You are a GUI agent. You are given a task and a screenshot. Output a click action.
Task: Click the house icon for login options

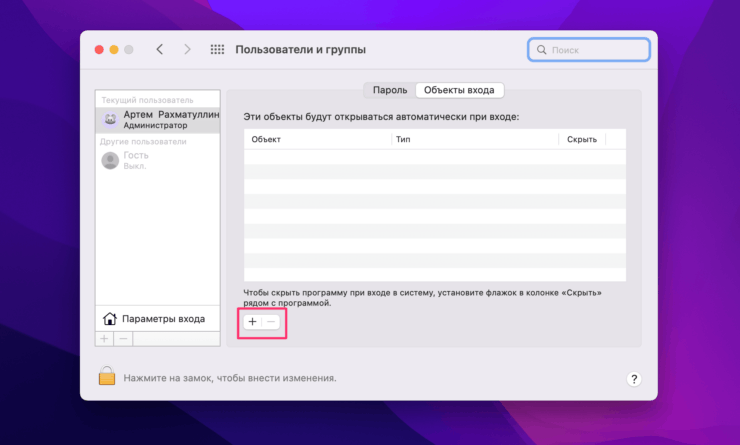tap(109, 319)
